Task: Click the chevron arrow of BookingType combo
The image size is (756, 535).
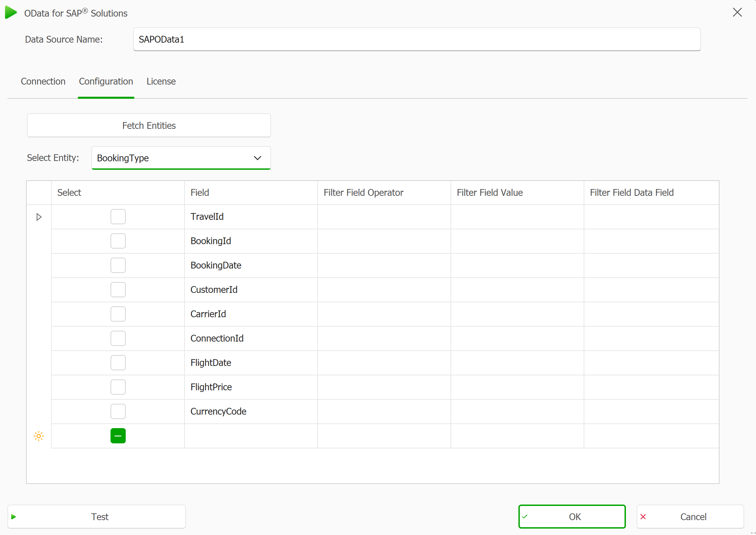Action: click(x=258, y=158)
